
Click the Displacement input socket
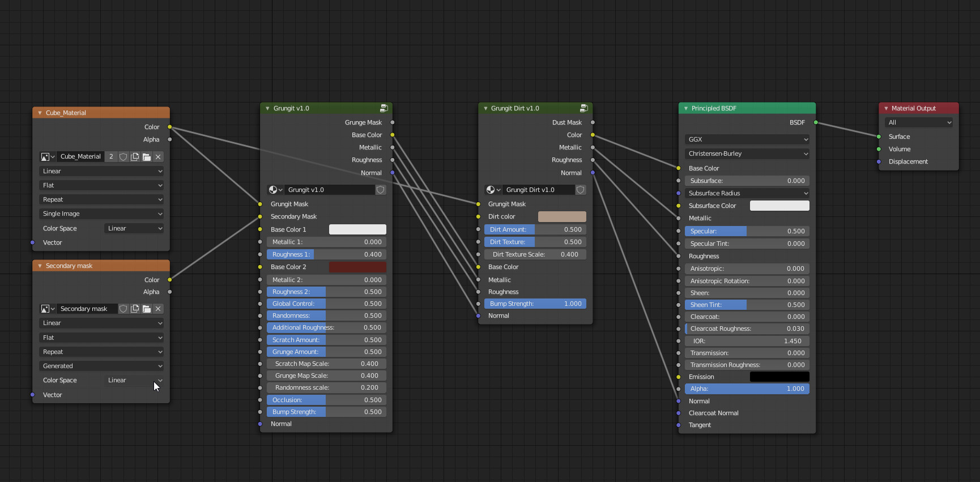click(x=879, y=161)
